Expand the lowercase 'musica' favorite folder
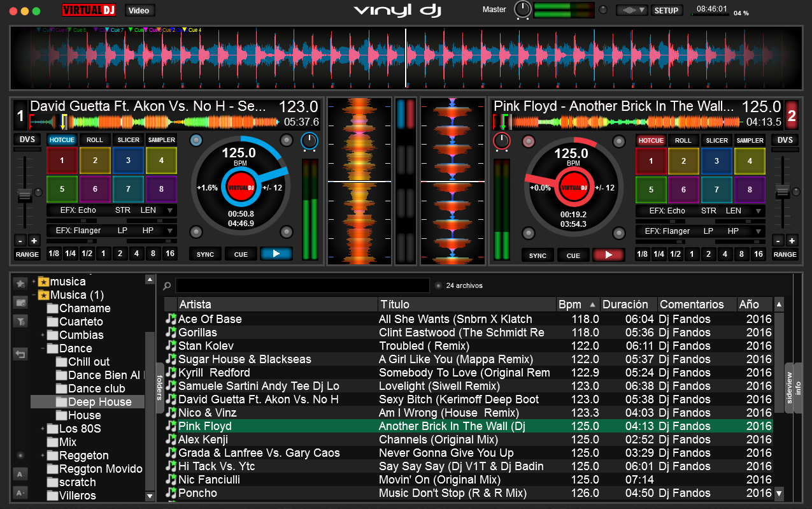Viewport: 812px width, 509px height. point(34,281)
